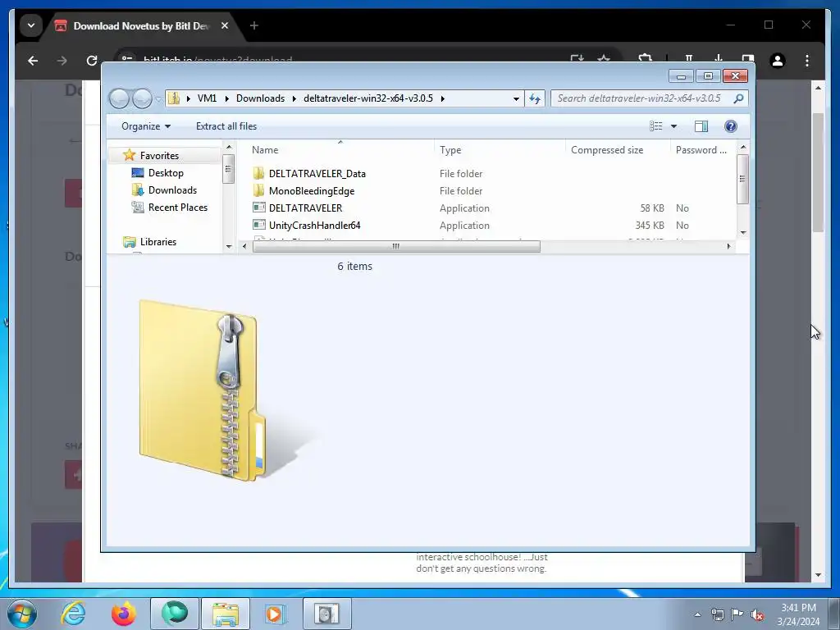Select the DELTATRAVELER application file
The image size is (840, 630).
(x=305, y=208)
